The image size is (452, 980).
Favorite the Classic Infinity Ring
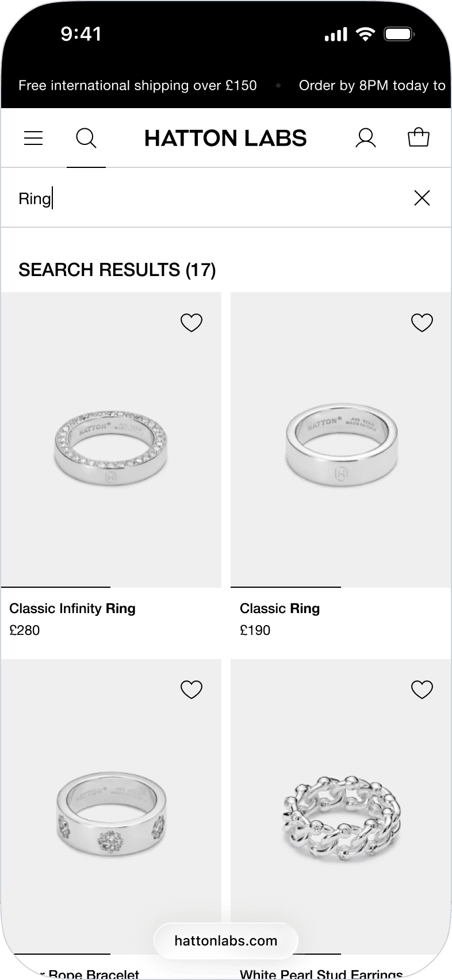(191, 323)
